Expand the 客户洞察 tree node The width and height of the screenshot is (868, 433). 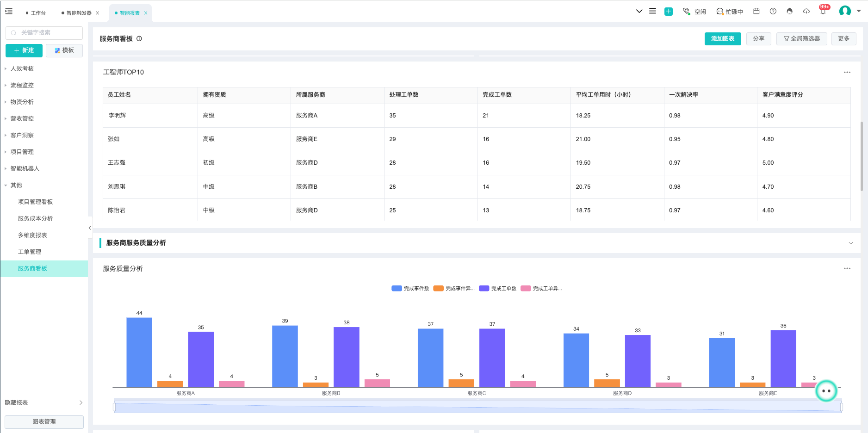6,135
